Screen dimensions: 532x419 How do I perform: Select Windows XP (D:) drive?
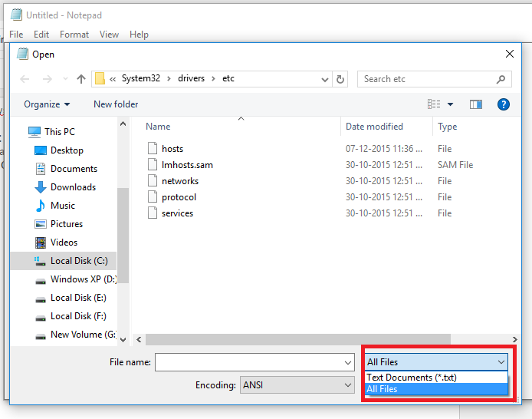[x=84, y=279]
